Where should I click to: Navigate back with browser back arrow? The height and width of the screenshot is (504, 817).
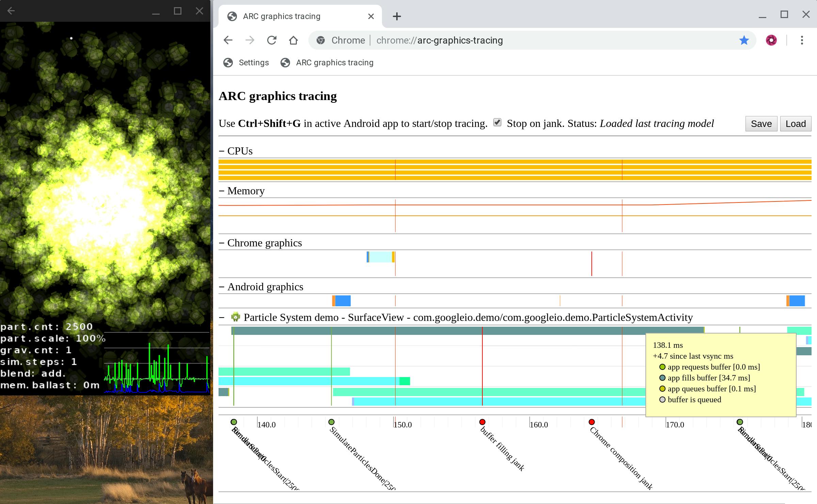(x=228, y=40)
